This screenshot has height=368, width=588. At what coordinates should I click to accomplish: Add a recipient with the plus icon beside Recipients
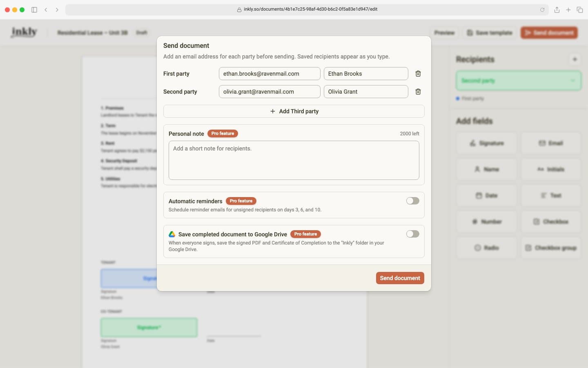click(x=575, y=59)
